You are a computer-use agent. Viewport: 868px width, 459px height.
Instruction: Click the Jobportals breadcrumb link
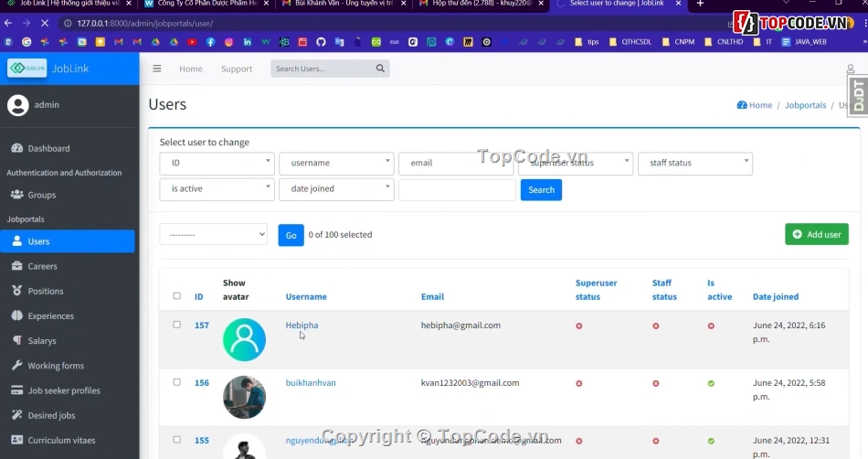click(806, 105)
